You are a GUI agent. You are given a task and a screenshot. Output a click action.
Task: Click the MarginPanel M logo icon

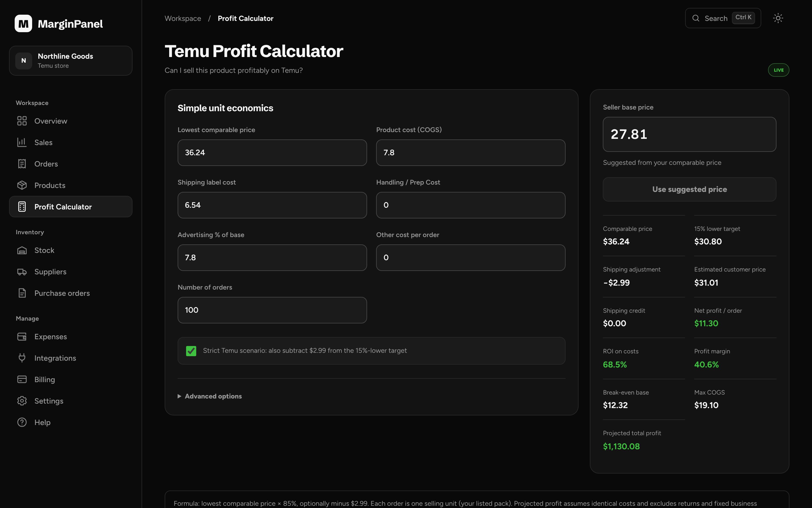[23, 23]
